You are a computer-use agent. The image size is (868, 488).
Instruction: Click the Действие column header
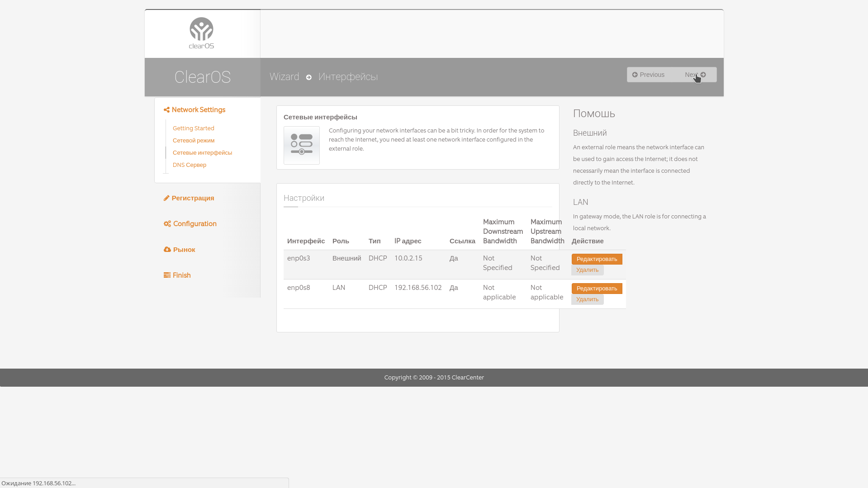(588, 241)
